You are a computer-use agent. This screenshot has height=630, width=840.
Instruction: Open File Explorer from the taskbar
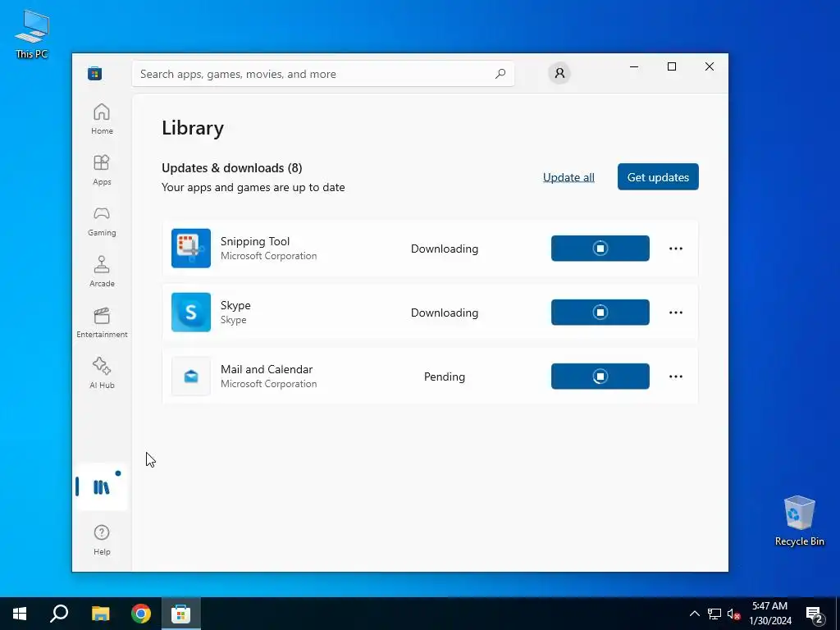pos(100,614)
